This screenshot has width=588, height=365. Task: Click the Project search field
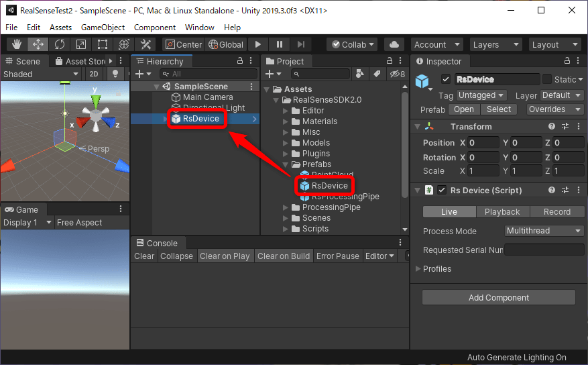320,74
